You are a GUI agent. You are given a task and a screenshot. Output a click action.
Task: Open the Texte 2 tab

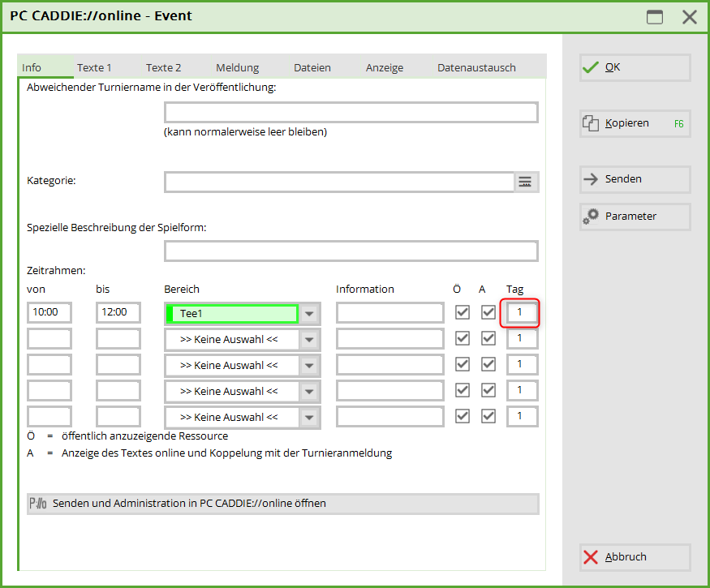(163, 67)
